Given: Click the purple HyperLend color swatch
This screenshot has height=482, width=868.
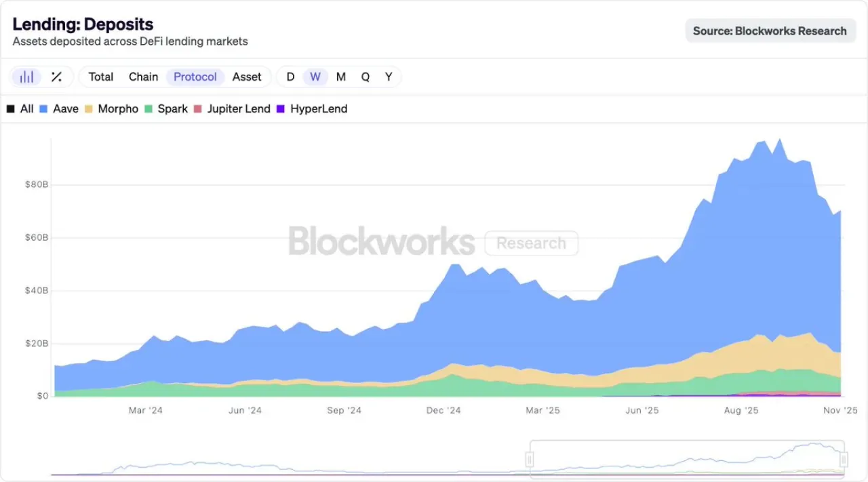Looking at the screenshot, I should pyautogui.click(x=281, y=108).
